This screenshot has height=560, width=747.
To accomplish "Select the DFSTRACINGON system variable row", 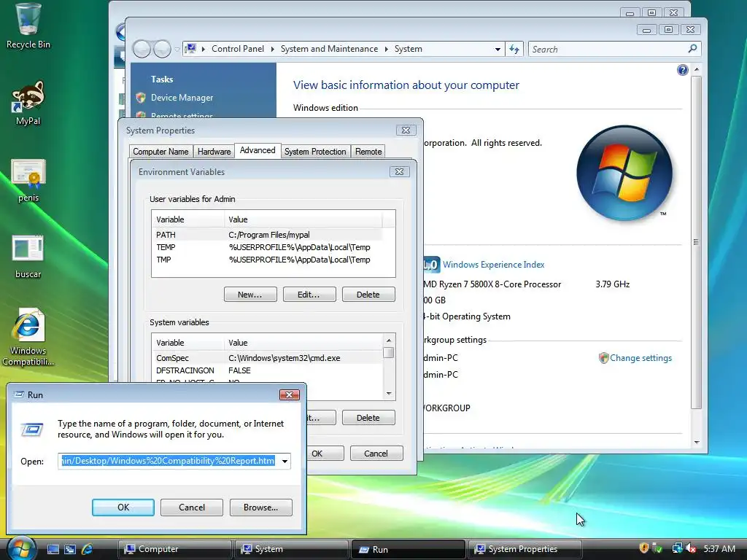I will [268, 370].
